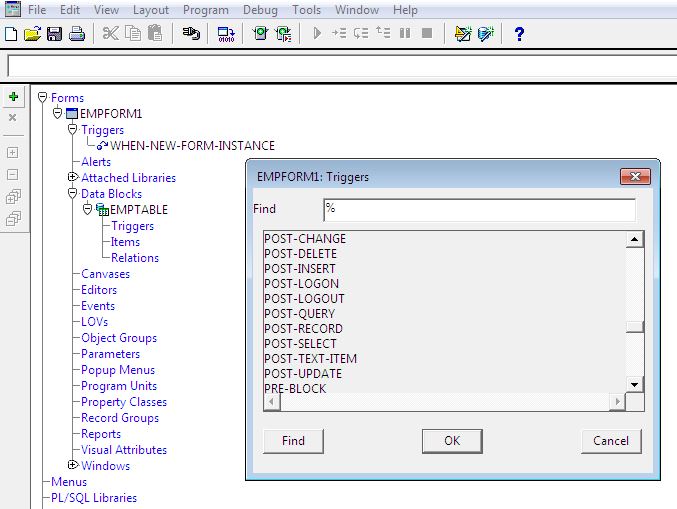Collapse the EMPFORM1 node
Image resolution: width=677 pixels, height=509 pixels.
tap(57, 113)
